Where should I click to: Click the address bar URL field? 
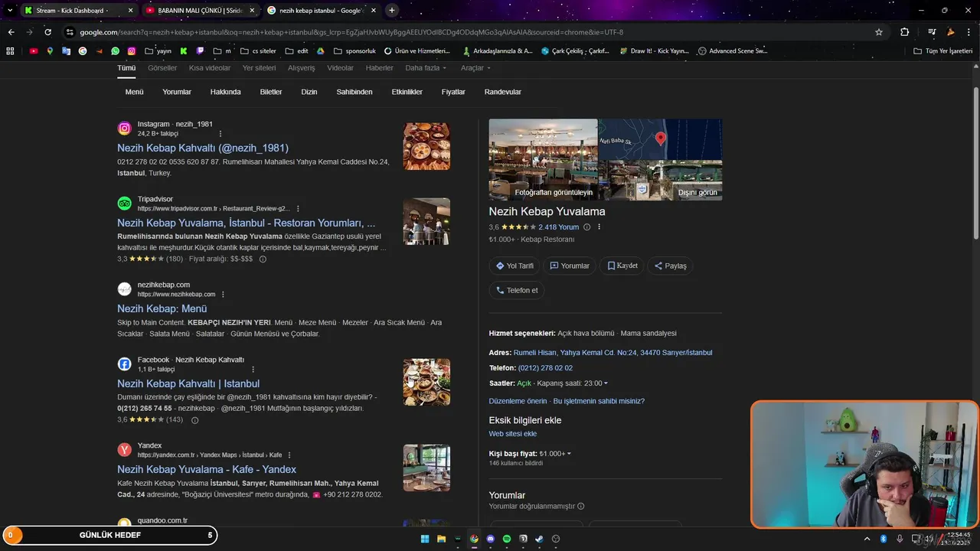[x=467, y=32]
